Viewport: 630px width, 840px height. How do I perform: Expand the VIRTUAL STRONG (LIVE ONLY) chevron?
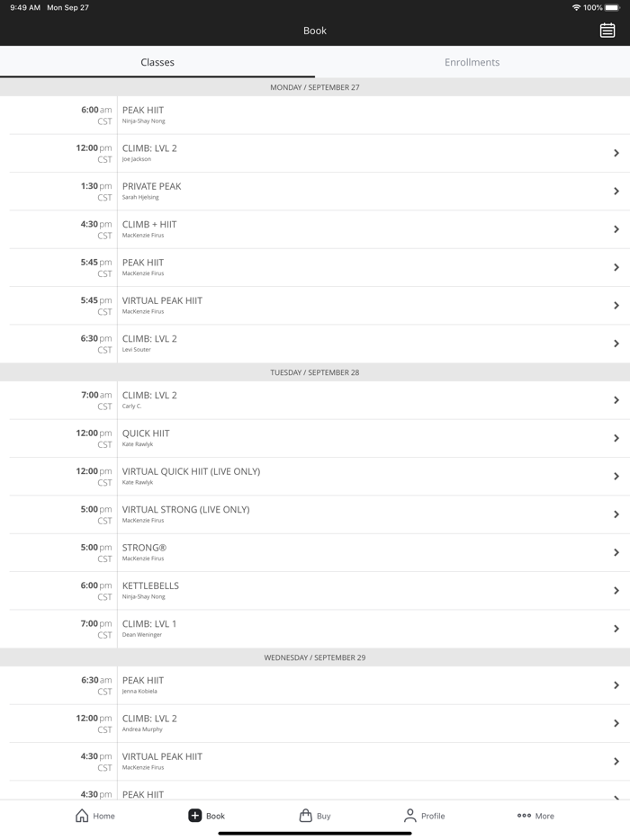pos(616,514)
